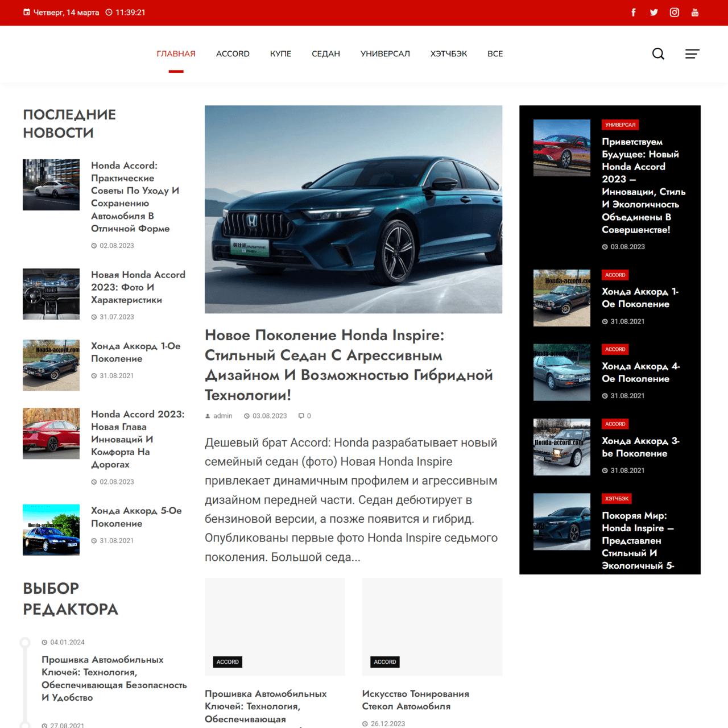
Task: Click Honda Inspire thumbnail in dark sidebar
Action: (562, 522)
